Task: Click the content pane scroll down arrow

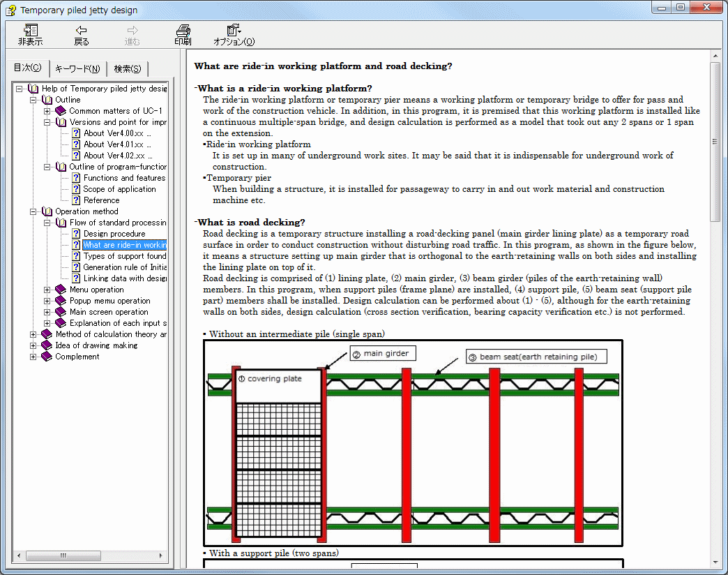Action: [715, 562]
